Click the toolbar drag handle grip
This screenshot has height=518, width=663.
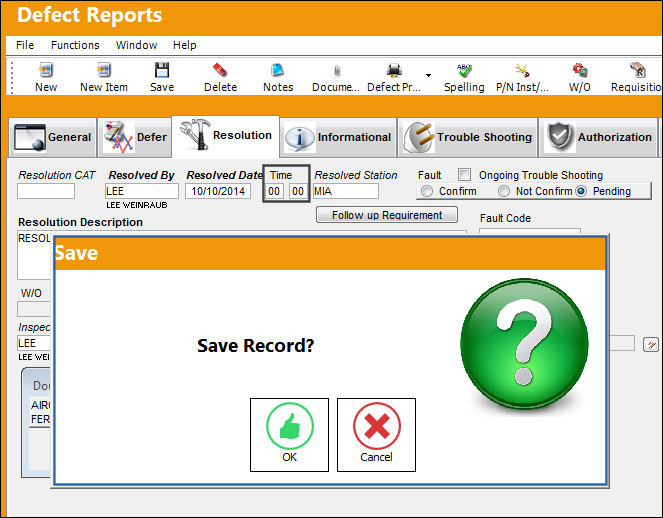12,77
